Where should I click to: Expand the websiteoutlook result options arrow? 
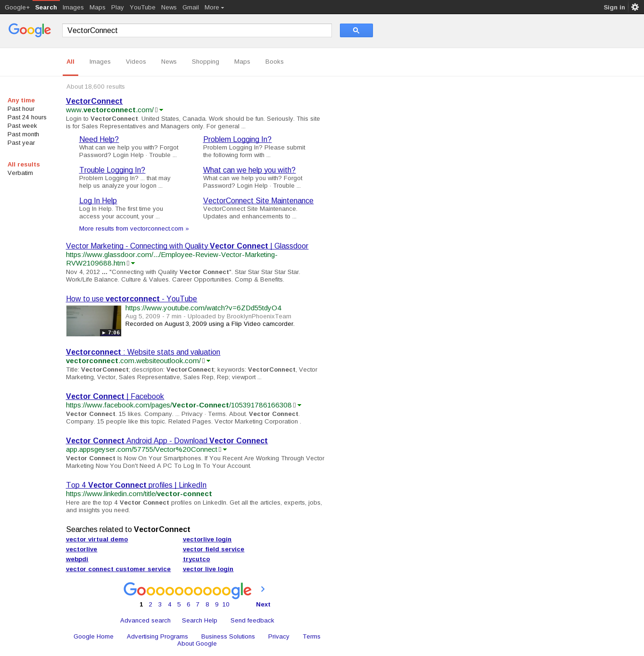(208, 361)
